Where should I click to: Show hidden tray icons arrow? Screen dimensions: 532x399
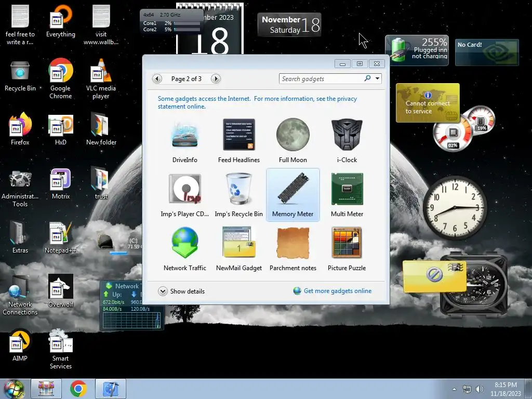454,389
